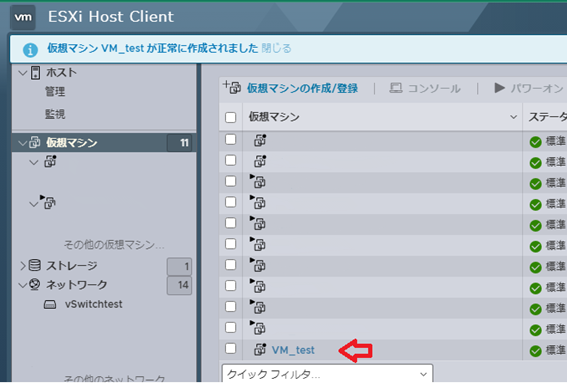Open the 仮想マシン column header dropdown
Viewport: 567px width, 383px height.
click(513, 117)
